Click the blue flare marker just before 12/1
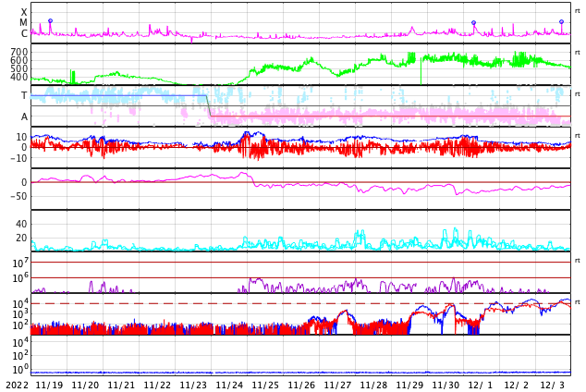This screenshot has height=392, width=586. click(473, 23)
